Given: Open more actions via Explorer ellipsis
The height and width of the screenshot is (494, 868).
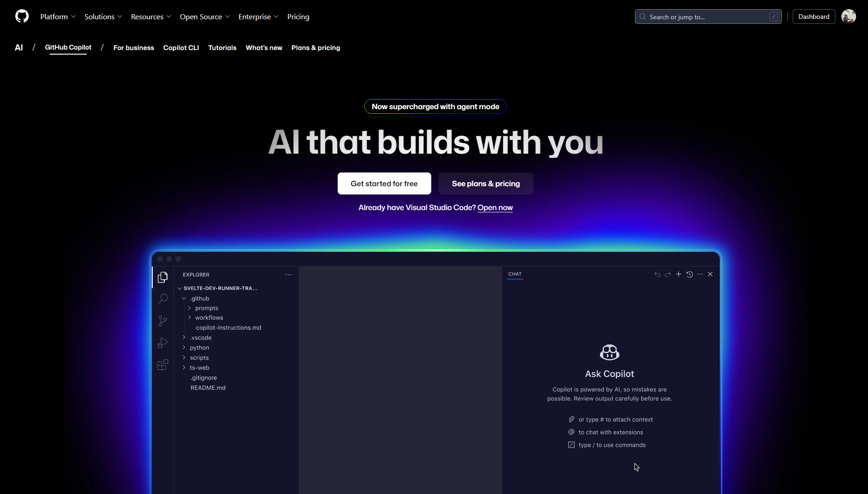Looking at the screenshot, I should tap(288, 274).
